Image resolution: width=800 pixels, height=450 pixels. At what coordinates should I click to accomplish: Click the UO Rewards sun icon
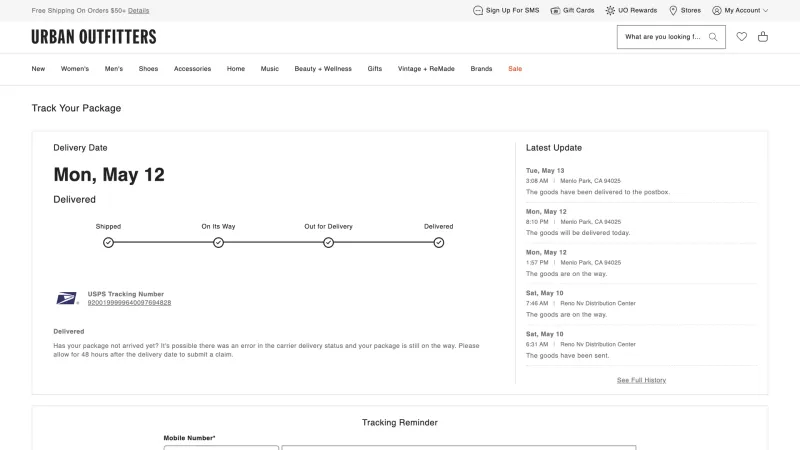610,10
